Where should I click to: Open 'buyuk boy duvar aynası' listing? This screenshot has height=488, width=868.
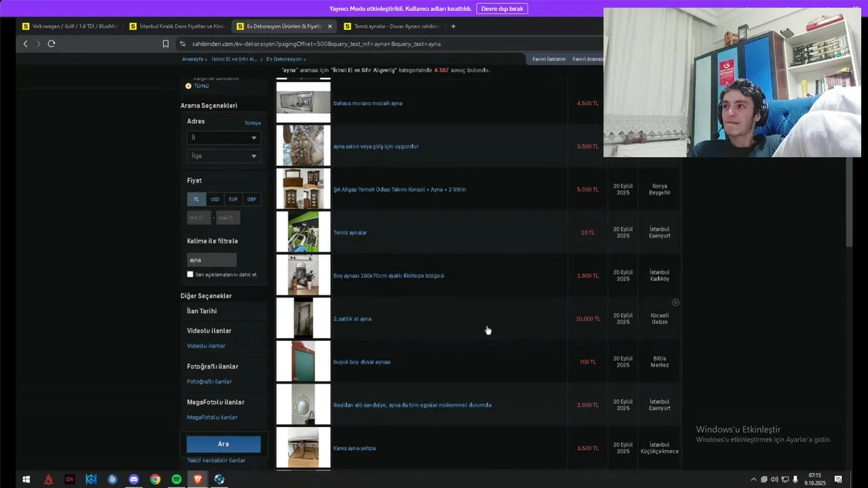point(361,362)
